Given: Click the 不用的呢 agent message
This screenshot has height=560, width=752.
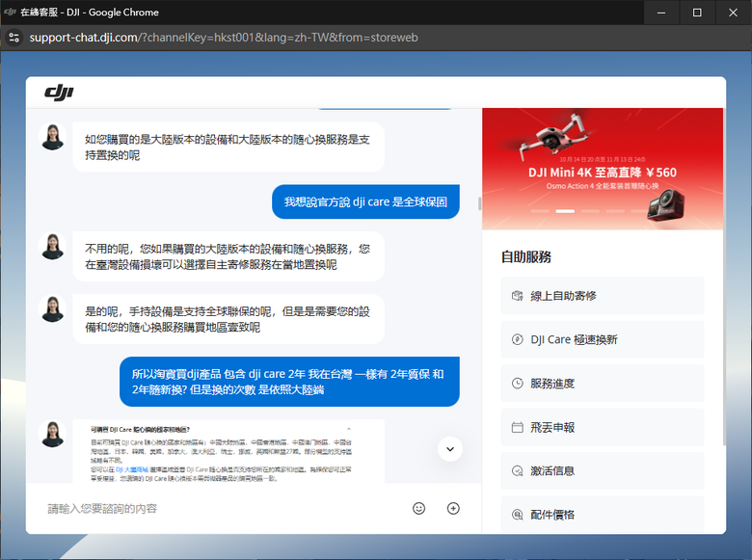Looking at the screenshot, I should (x=228, y=256).
